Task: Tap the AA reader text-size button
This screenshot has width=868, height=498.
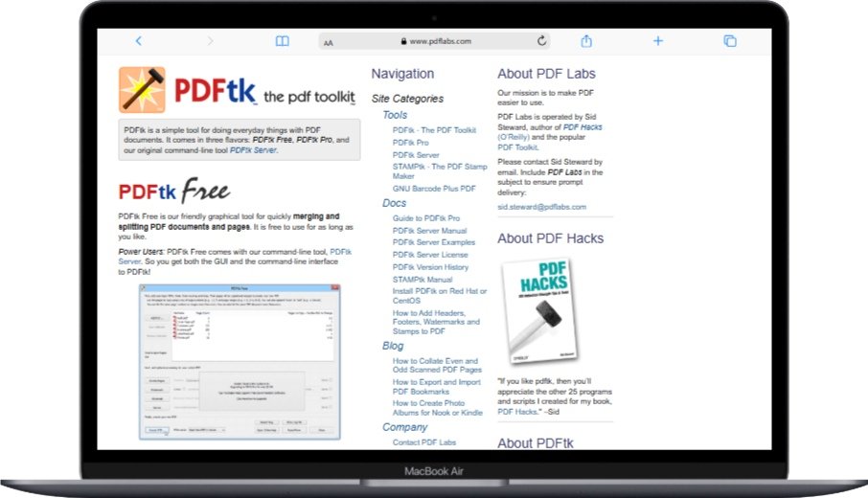Action: pos(329,42)
